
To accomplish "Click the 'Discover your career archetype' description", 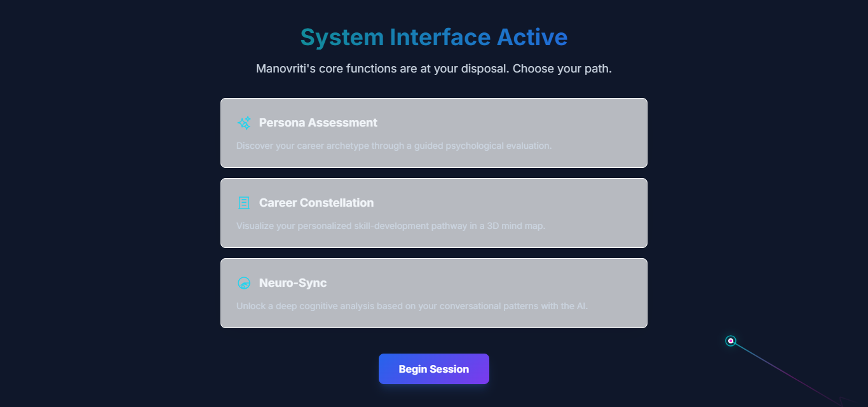I will [393, 146].
